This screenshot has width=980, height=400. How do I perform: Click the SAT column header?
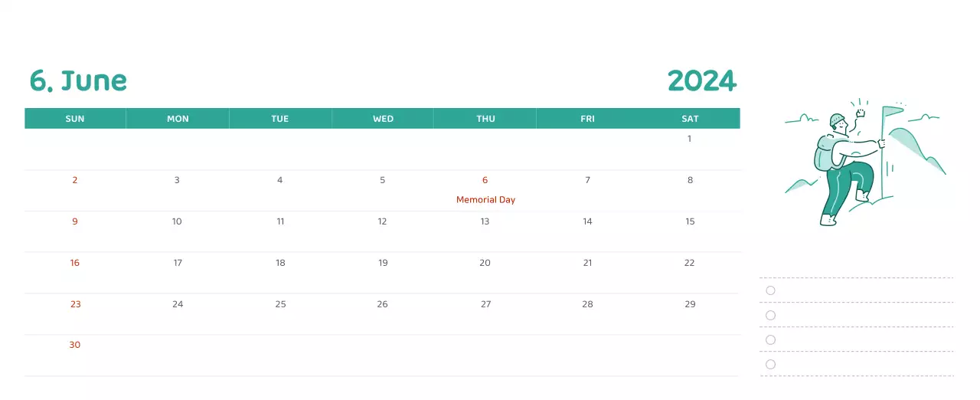click(x=690, y=119)
